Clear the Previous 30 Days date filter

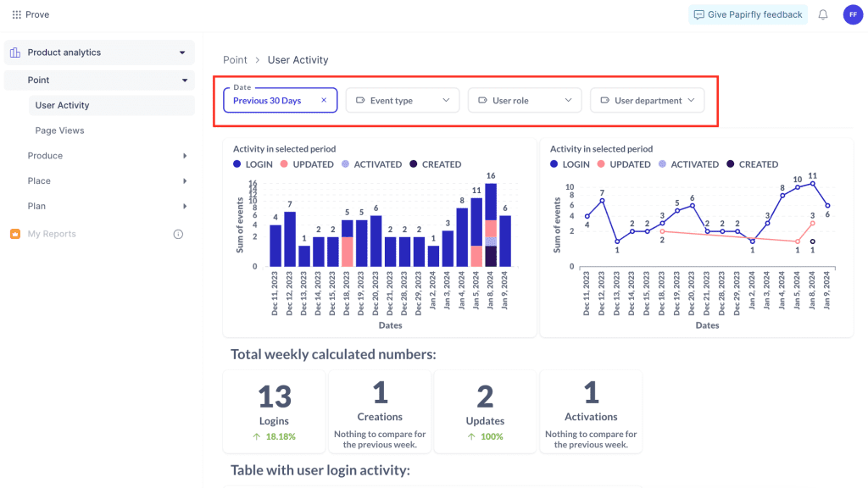324,100
